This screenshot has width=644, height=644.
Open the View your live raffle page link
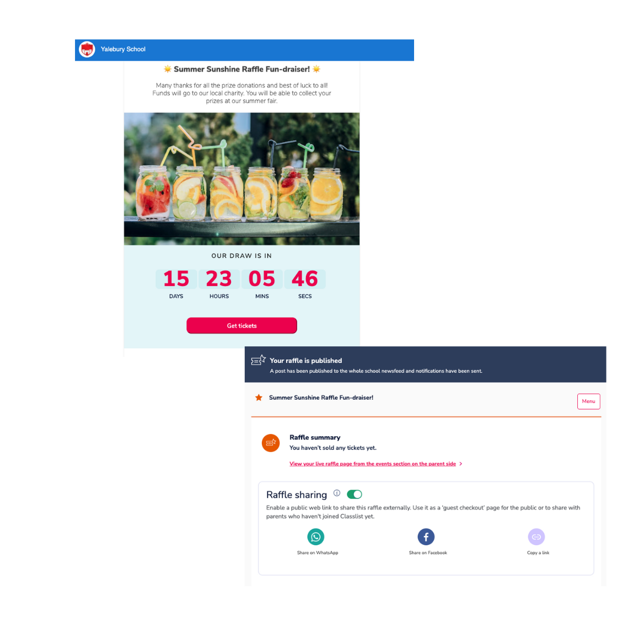coord(372,464)
